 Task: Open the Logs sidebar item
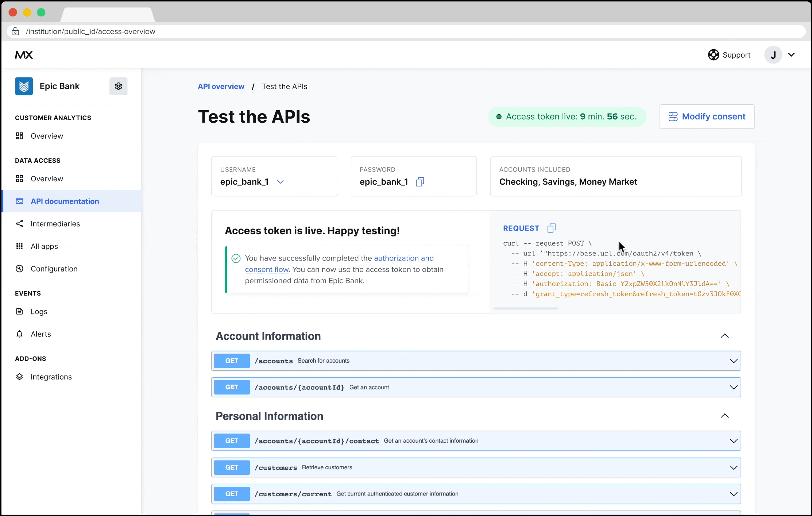click(x=39, y=311)
